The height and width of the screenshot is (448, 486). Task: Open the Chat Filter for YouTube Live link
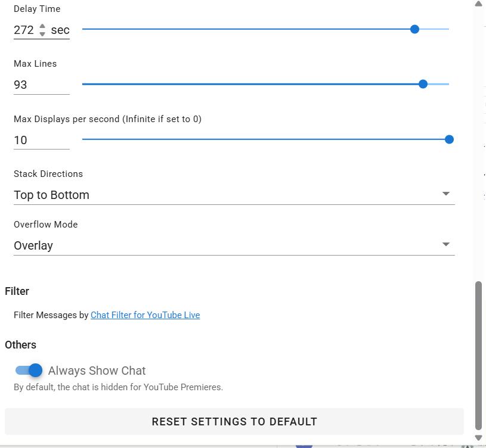(145, 315)
